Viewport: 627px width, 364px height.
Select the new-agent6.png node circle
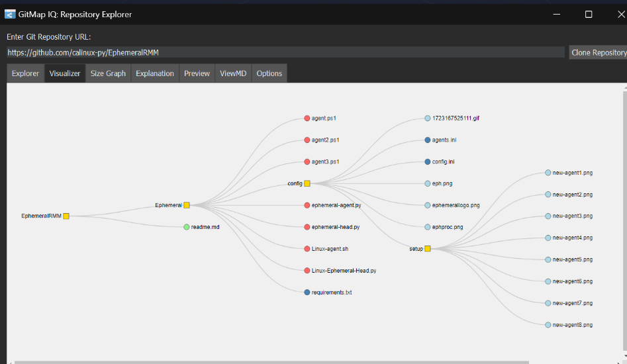pyautogui.click(x=548, y=281)
